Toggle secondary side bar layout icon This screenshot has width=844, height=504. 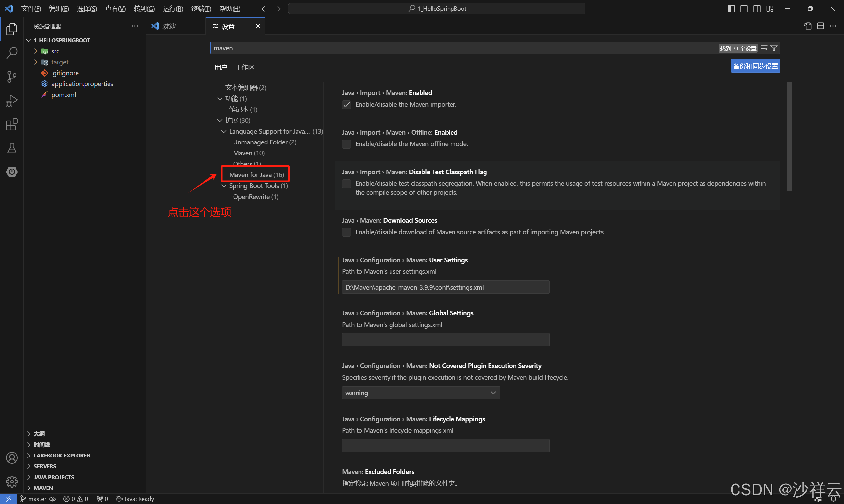pyautogui.click(x=757, y=9)
